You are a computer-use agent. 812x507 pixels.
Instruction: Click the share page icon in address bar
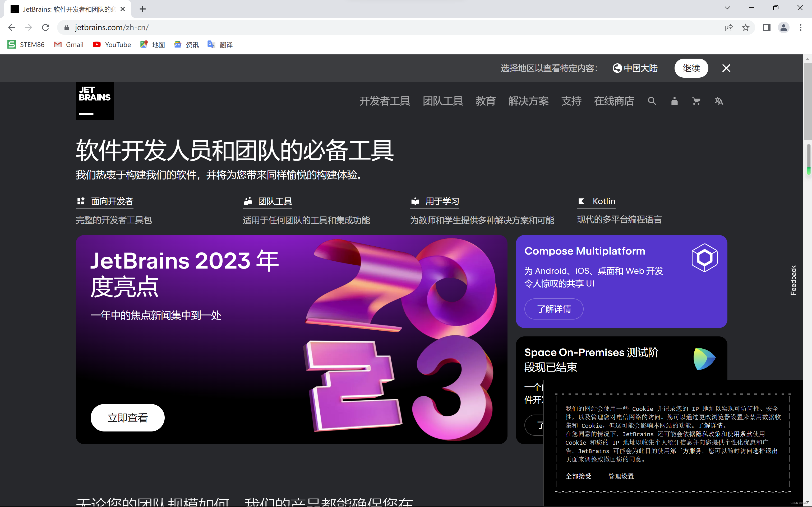728,27
